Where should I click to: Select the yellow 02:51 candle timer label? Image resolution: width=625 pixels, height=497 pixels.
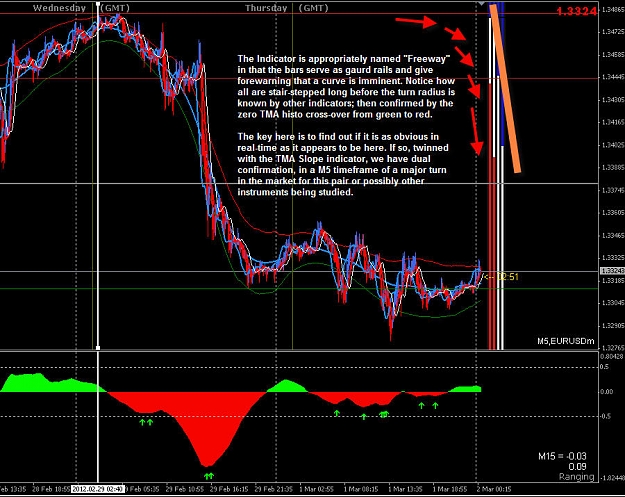pos(507,277)
